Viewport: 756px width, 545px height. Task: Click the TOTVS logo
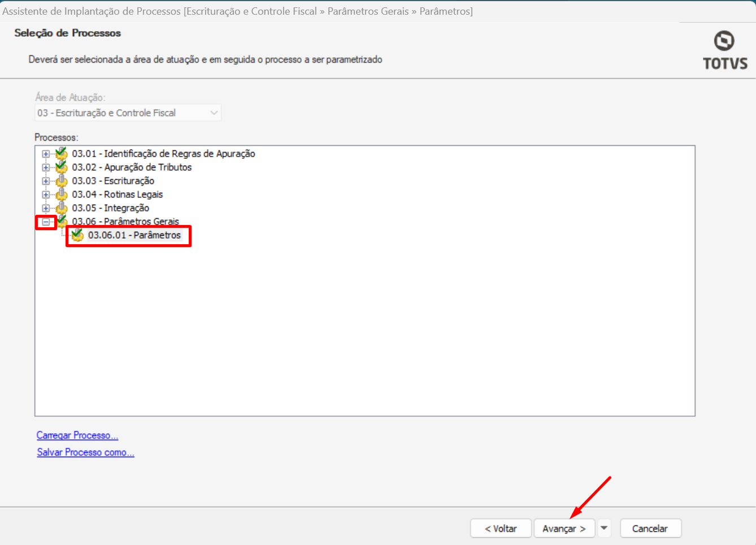(724, 51)
